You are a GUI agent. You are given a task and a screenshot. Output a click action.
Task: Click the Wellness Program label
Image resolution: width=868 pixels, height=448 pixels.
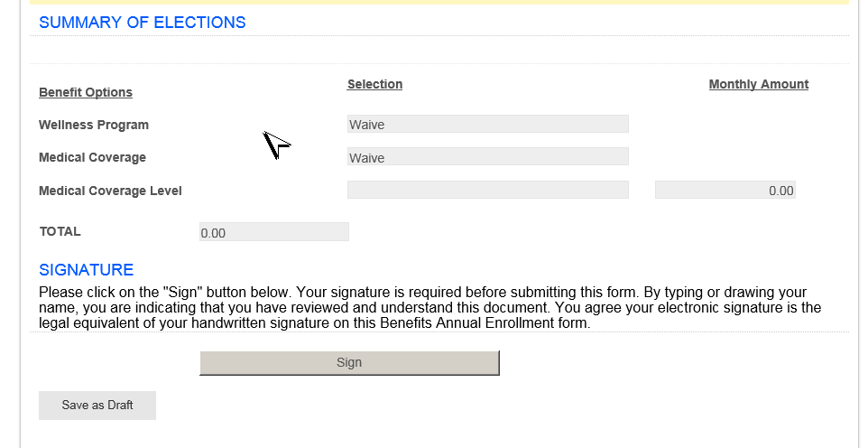click(x=94, y=125)
